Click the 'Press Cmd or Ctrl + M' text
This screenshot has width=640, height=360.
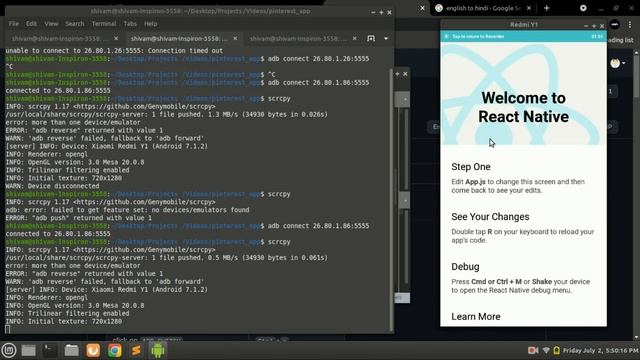click(x=520, y=286)
